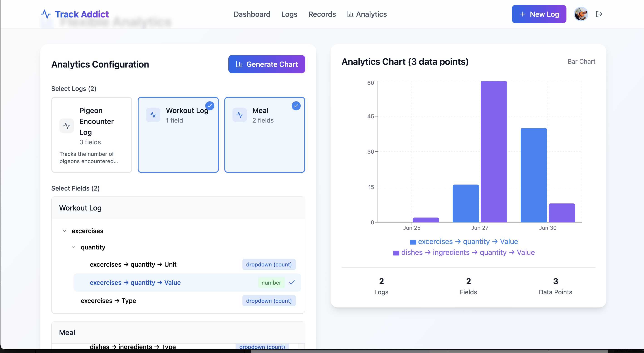
Task: Click the tallest purple bar on Jun 27
Action: tap(493, 151)
